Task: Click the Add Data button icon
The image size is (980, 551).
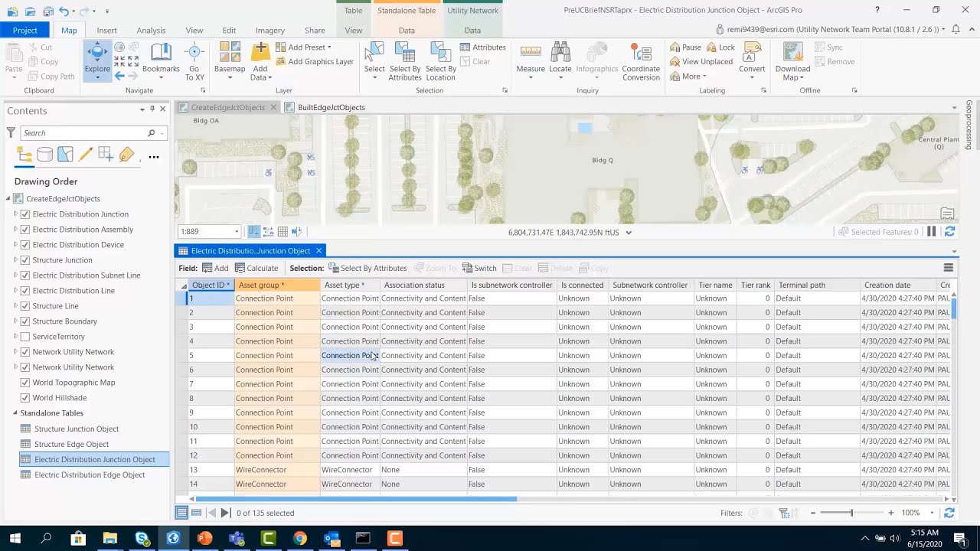Action: pyautogui.click(x=260, y=52)
